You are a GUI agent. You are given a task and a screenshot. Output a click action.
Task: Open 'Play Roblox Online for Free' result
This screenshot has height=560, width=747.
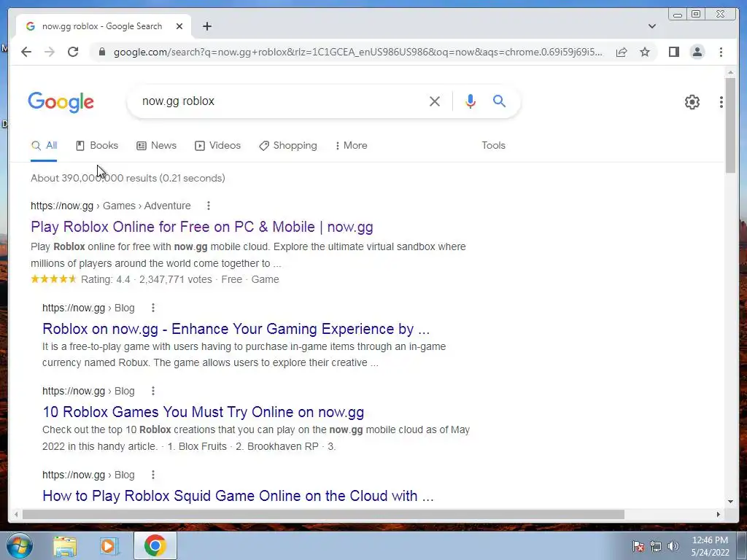202,227
